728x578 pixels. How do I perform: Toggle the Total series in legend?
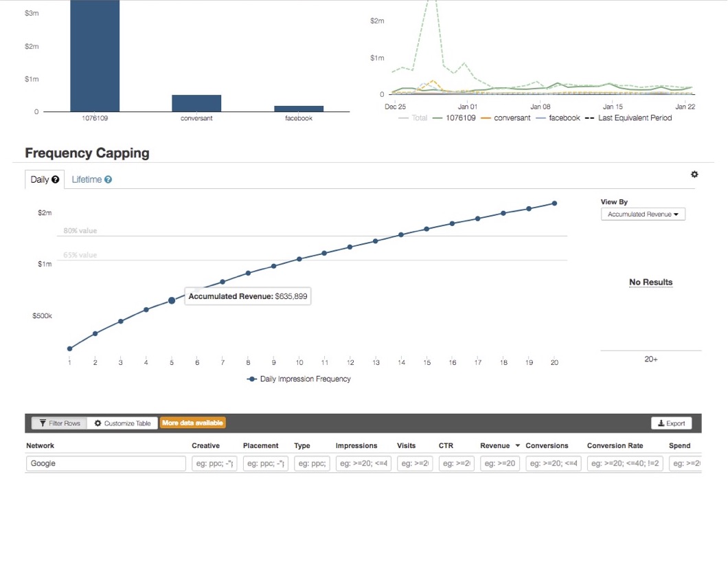(413, 118)
